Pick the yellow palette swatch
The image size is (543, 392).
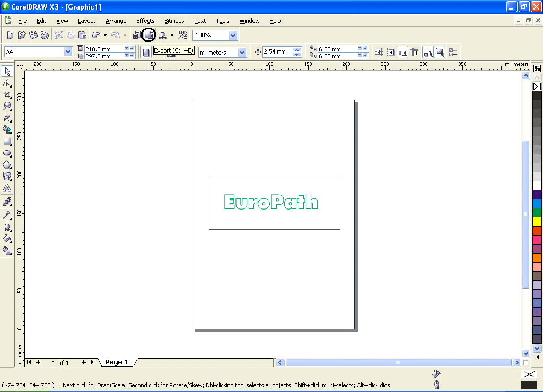click(537, 221)
